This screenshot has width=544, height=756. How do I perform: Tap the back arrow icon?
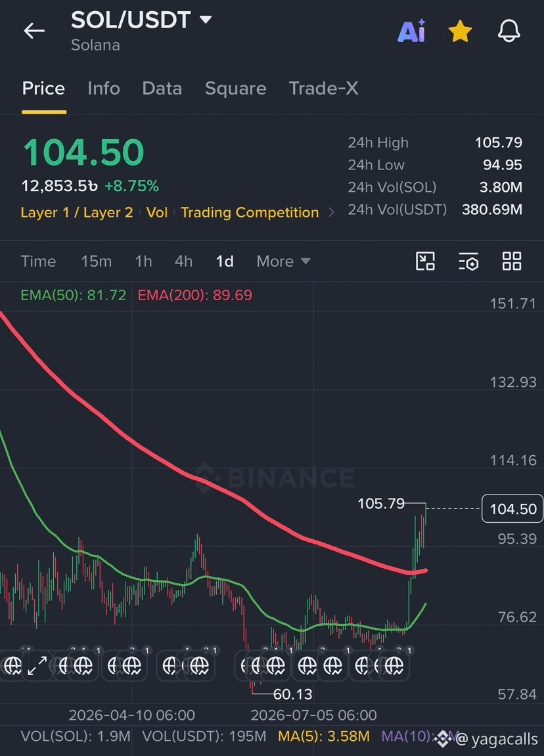coord(34,31)
